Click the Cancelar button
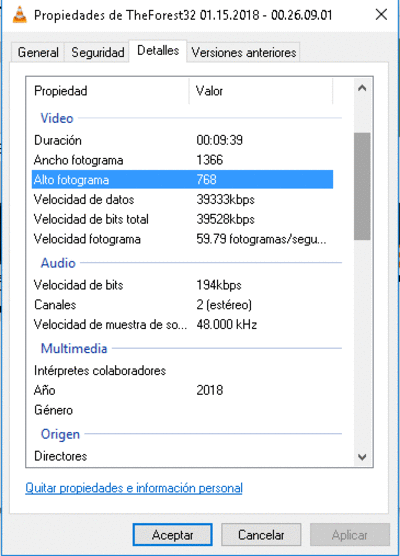 [x=261, y=535]
